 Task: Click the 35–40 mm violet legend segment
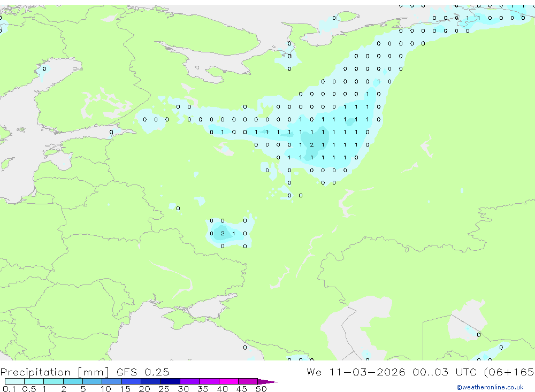tap(209, 381)
